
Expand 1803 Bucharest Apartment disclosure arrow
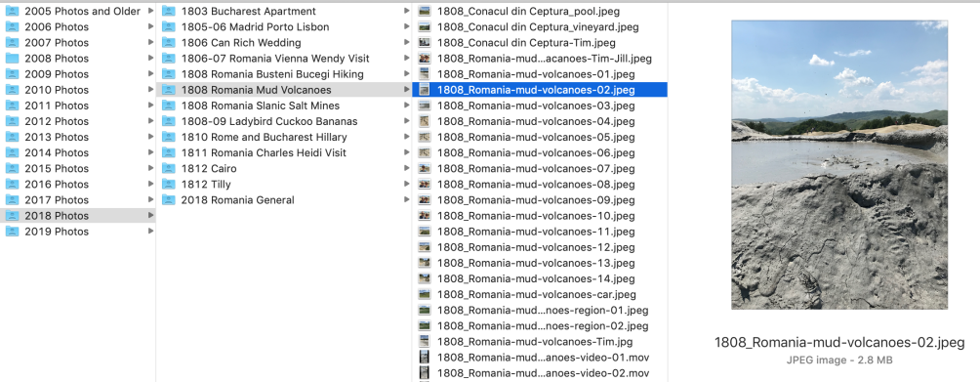[x=407, y=12]
